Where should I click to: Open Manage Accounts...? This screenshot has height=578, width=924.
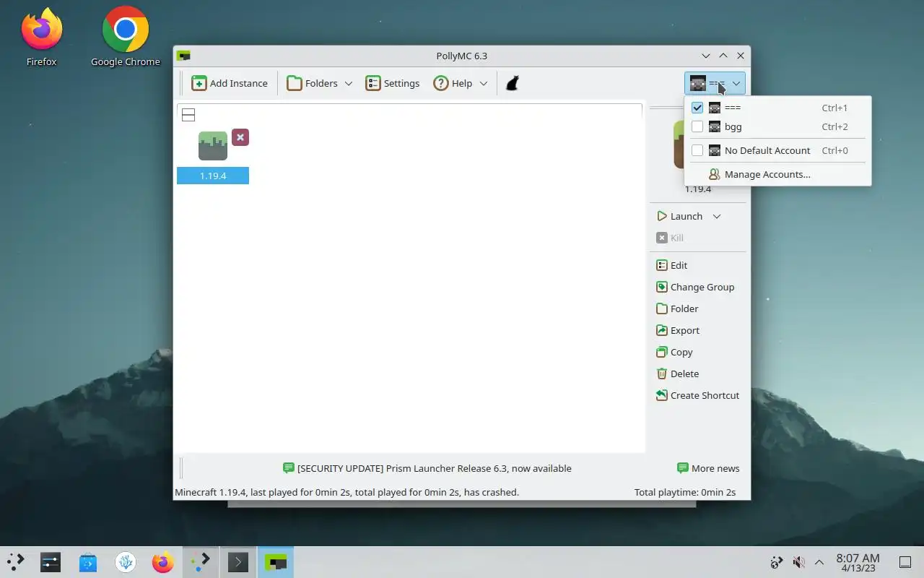[777, 174]
